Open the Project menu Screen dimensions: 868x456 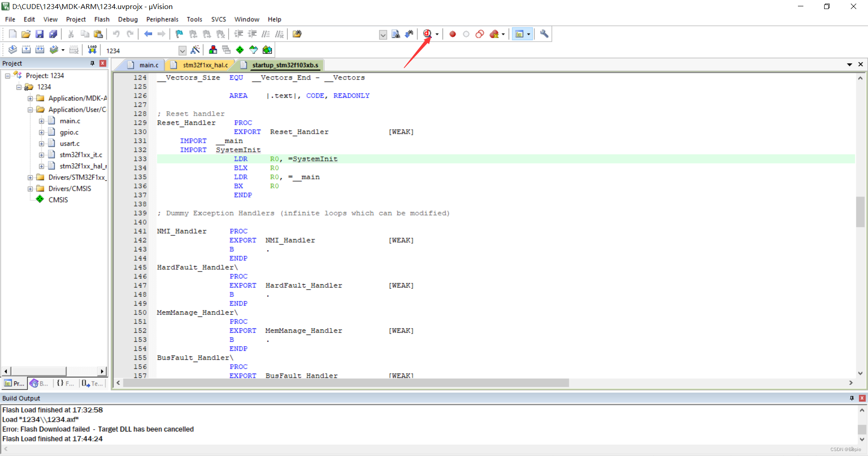point(76,19)
